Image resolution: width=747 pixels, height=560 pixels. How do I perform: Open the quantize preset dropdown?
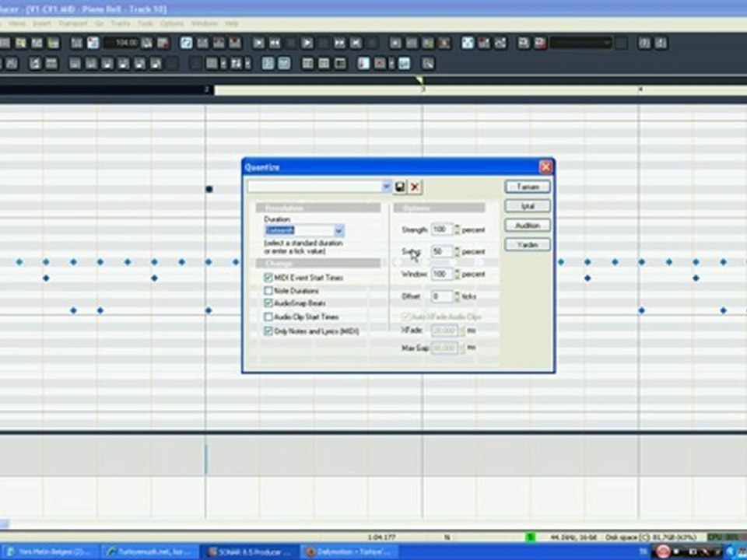coord(387,187)
